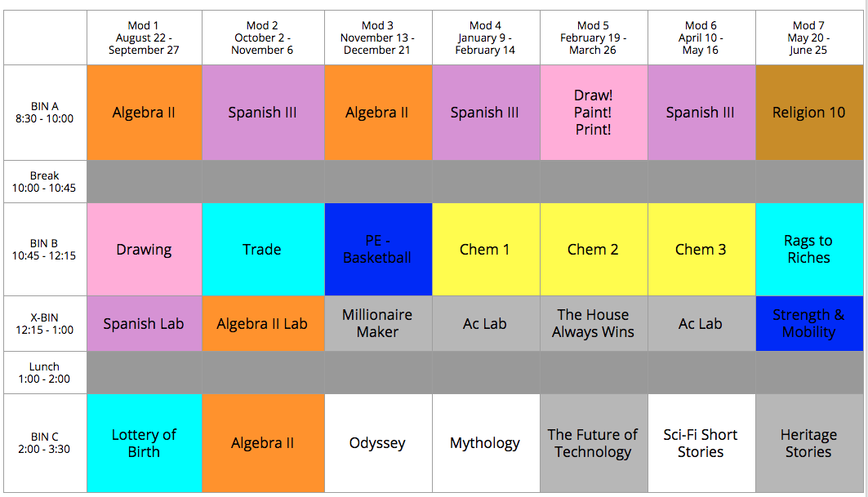868x497 pixels.
Task: Select the pink Draw! Paint! Print! cell
Action: coord(593,113)
